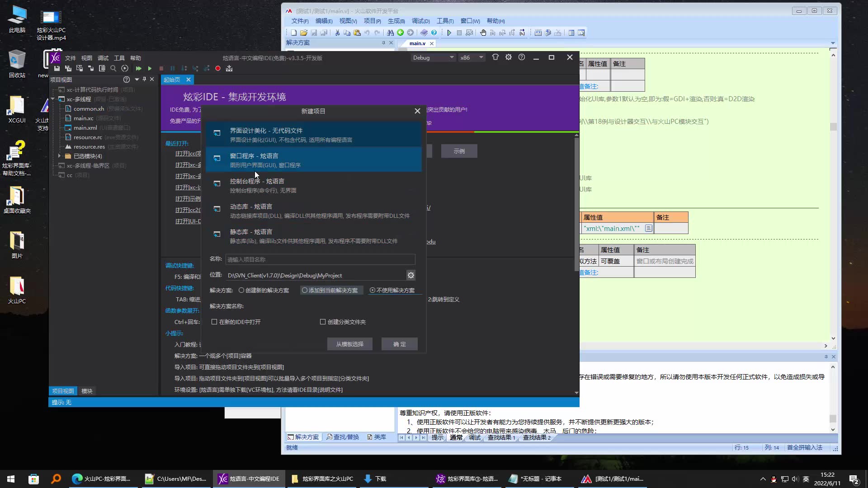Viewport: 868px width, 488px height.
Task: Click the 确定 button in new project dialog
Action: [x=399, y=344]
